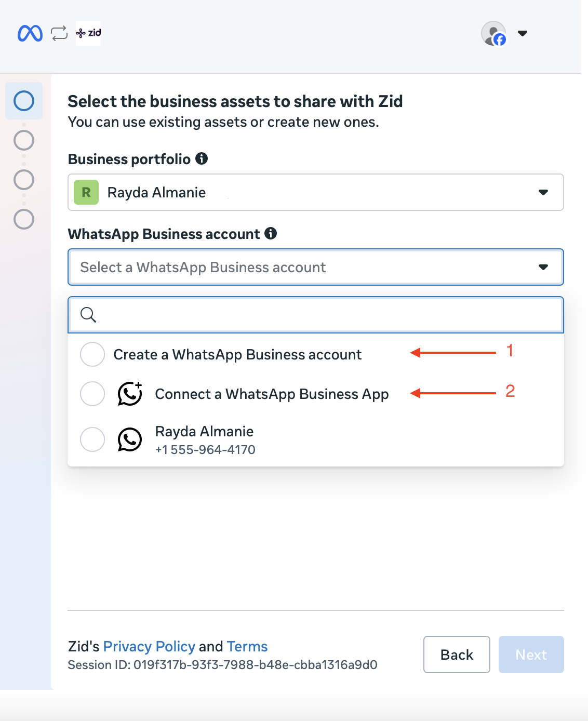This screenshot has height=721, width=588.
Task: Click the Meta infinity logo
Action: click(30, 33)
